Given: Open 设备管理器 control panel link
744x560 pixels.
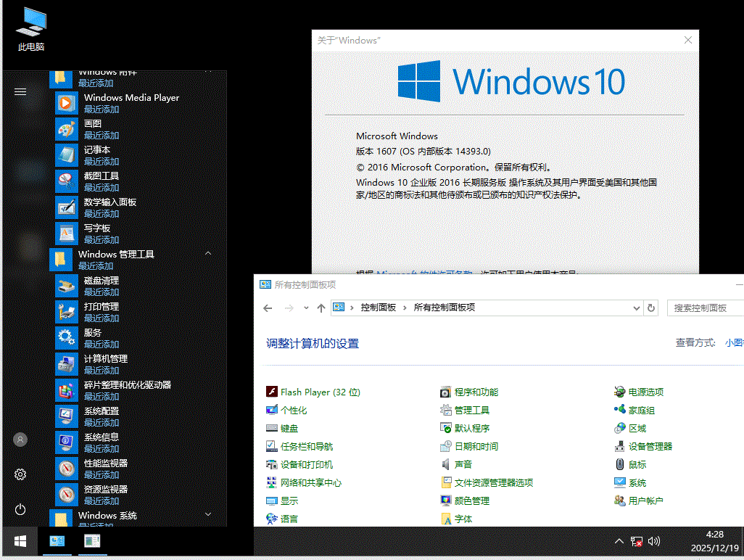Looking at the screenshot, I should [650, 446].
